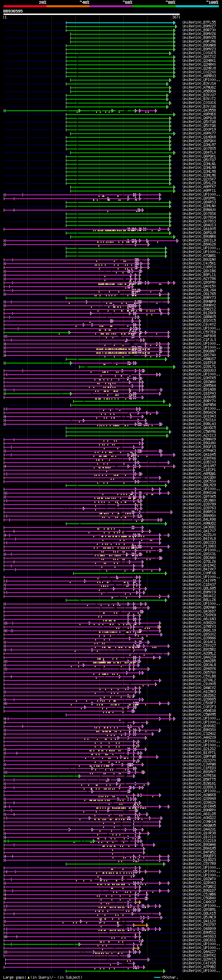Click the green ~80% identity color bar
The image size is (222, 980).
pyautogui.click(x=154, y=7)
